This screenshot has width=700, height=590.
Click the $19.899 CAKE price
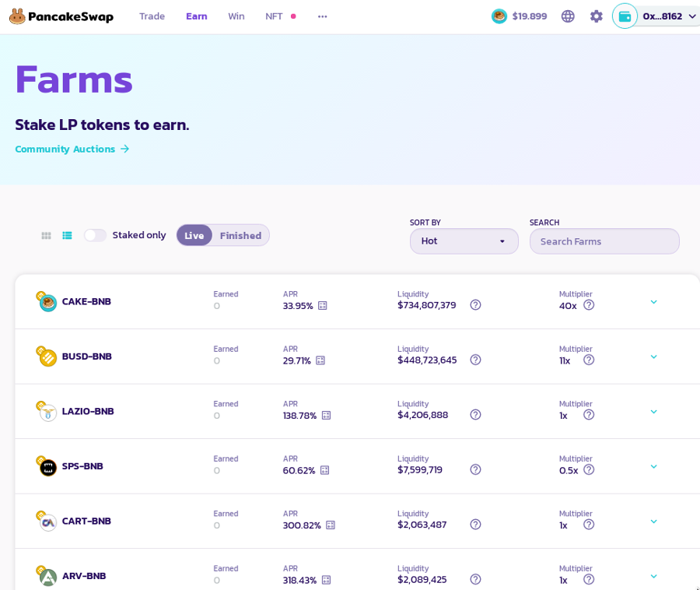tap(530, 16)
